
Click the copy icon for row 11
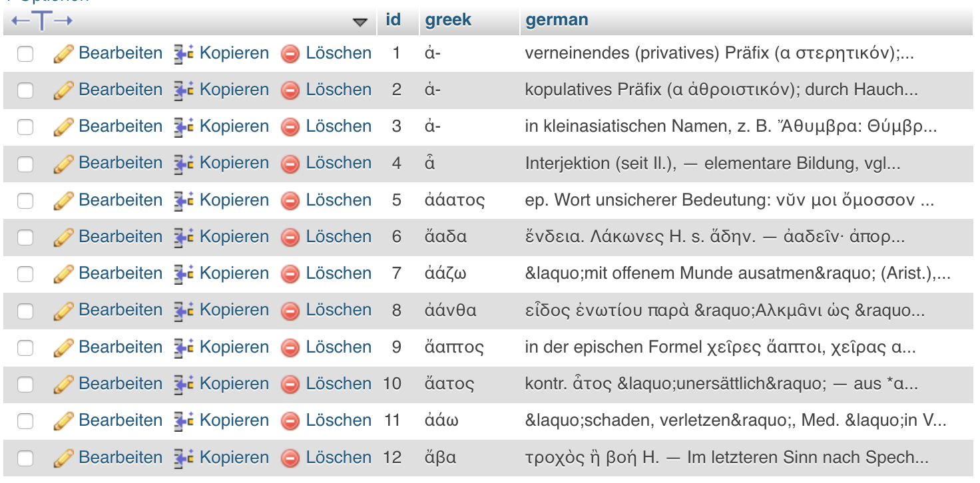184,420
